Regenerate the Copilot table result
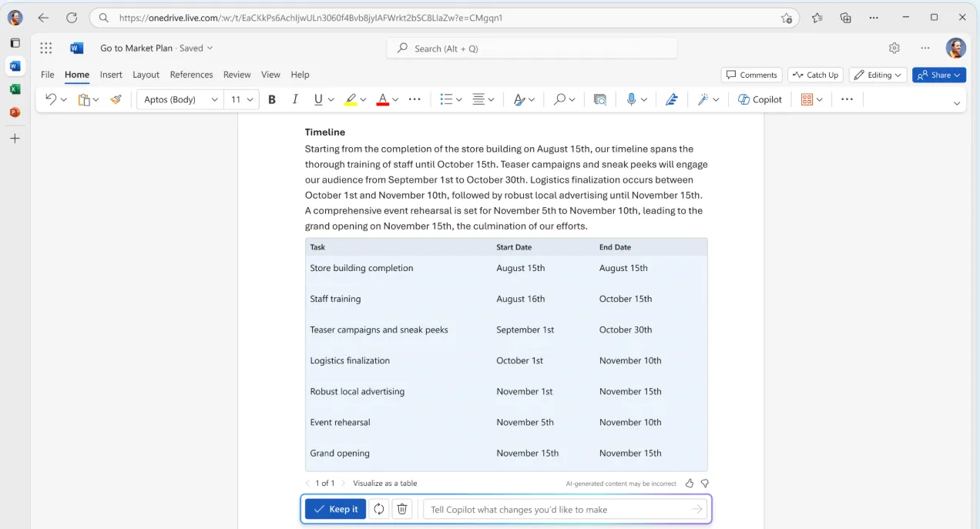This screenshot has width=980, height=529. tap(378, 509)
